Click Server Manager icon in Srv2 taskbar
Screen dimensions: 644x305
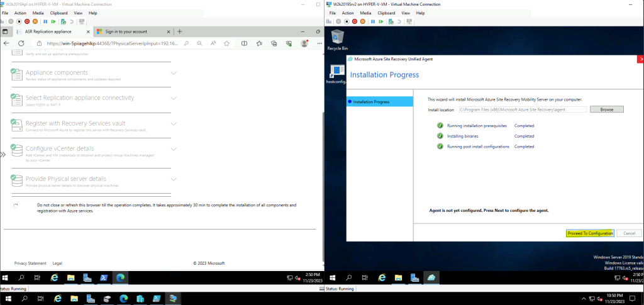[x=415, y=277]
